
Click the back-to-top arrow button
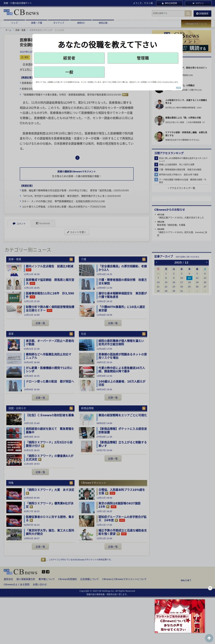click(x=209, y=638)
